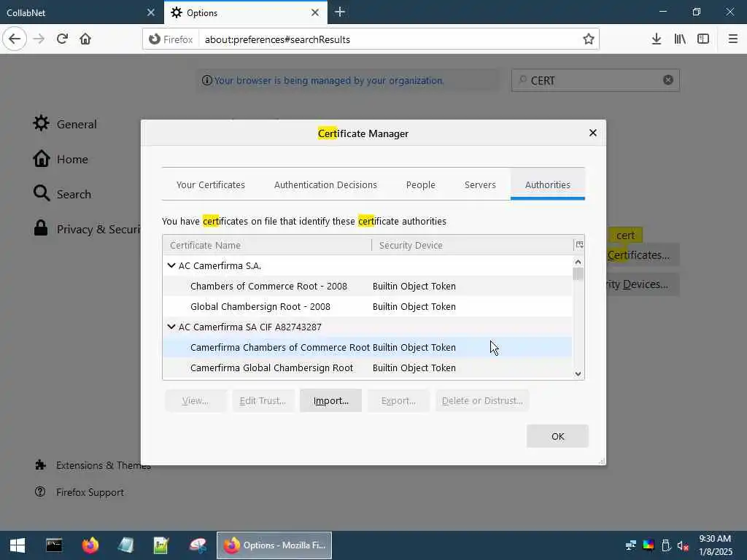The image size is (747, 560).
Task: Sort by Certificate Name column header
Action: pyautogui.click(x=267, y=245)
